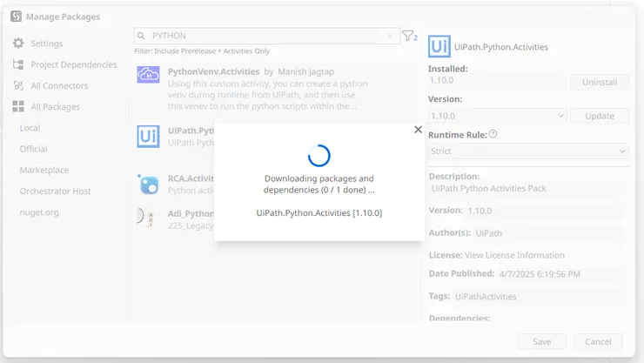Select the RCA.Activities package row title
The width and height of the screenshot is (644, 363).
click(x=191, y=178)
